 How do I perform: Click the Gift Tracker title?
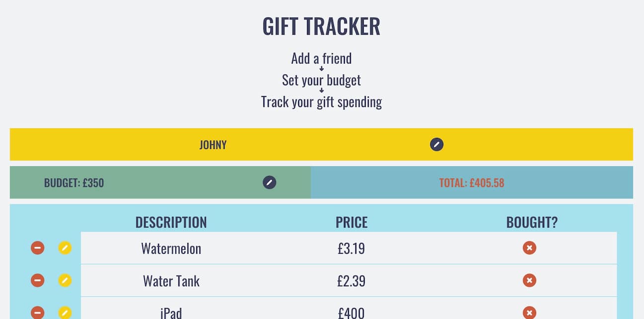[x=322, y=26]
